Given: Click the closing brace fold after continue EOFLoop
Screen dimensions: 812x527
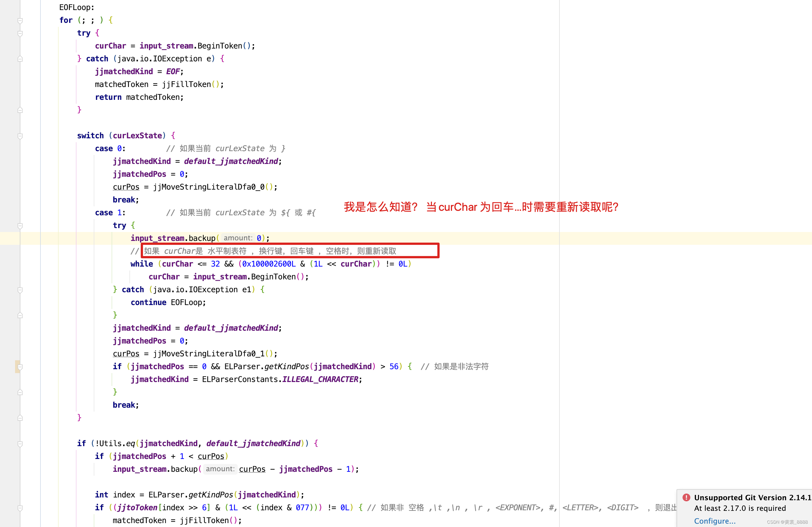Looking at the screenshot, I should [20, 315].
